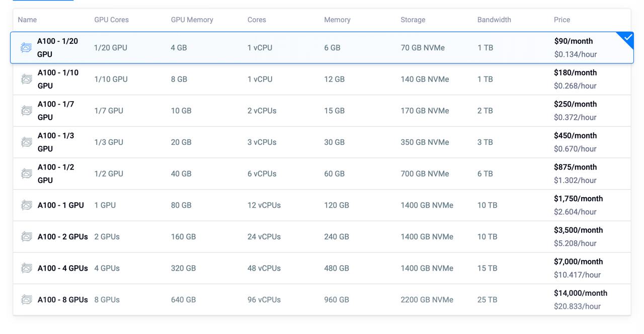Click the GPU icon beside A100 - 1/20 GPU
This screenshot has height=334, width=644.
point(26,48)
